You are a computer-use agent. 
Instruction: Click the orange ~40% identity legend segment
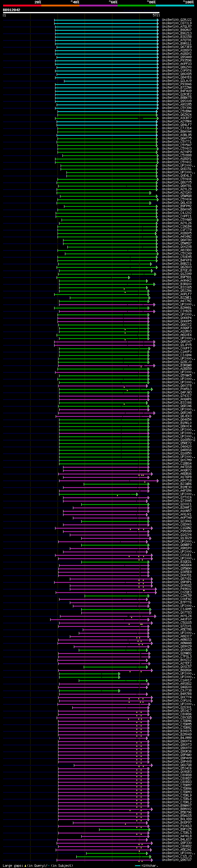pyautogui.click(x=60, y=6)
